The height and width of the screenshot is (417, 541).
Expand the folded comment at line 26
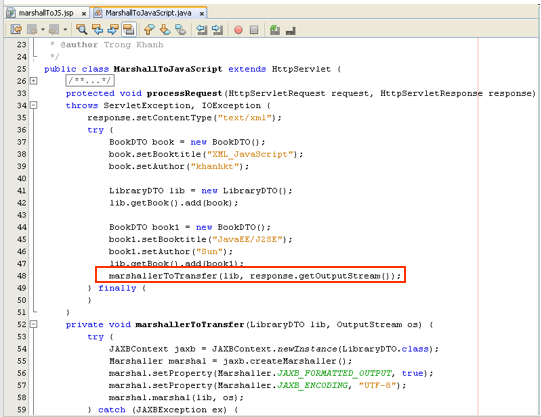[33, 81]
